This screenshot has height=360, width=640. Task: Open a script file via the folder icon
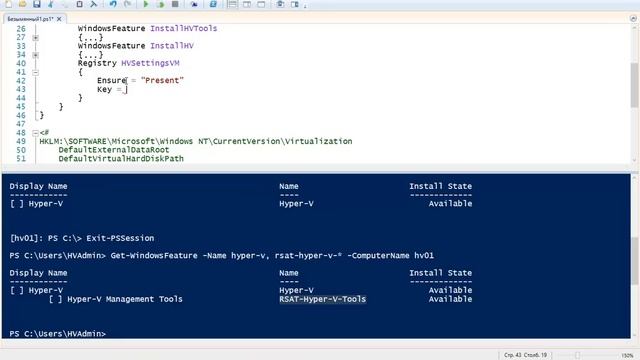(22, 4)
